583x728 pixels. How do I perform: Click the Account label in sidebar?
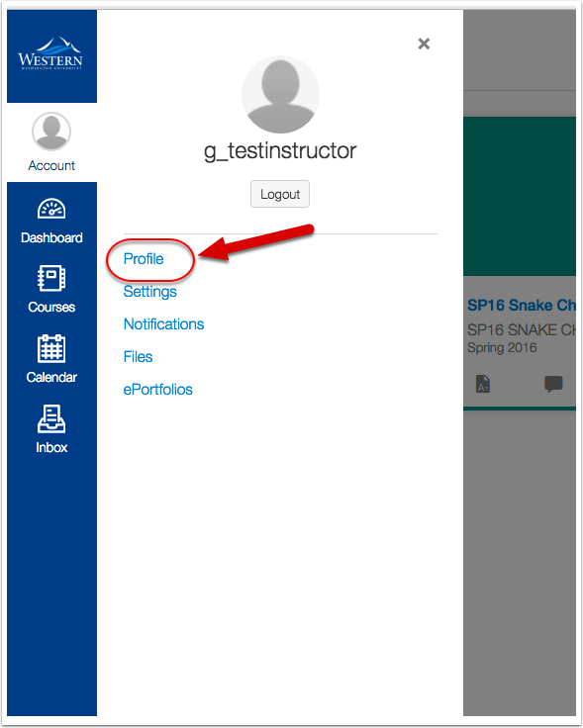pyautogui.click(x=51, y=166)
